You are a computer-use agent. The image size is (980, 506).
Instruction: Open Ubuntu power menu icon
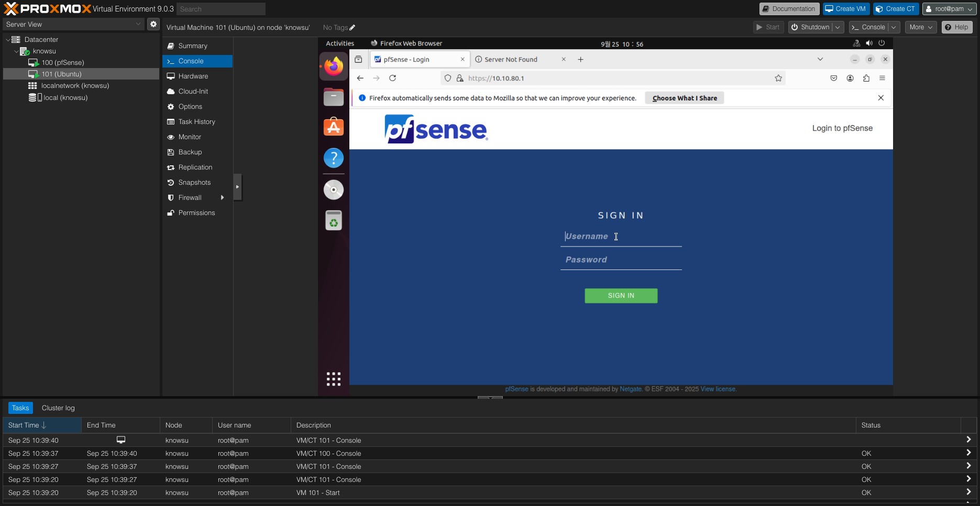point(882,43)
